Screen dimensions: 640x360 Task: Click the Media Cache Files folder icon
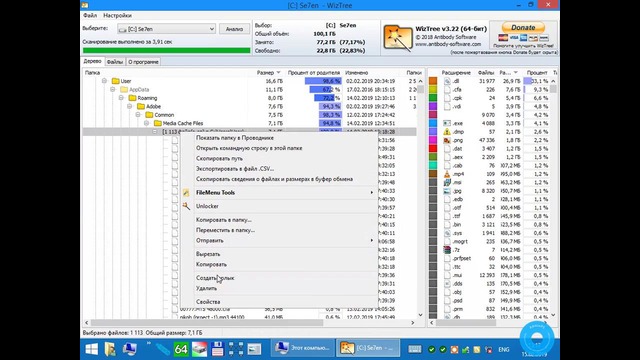[158, 123]
